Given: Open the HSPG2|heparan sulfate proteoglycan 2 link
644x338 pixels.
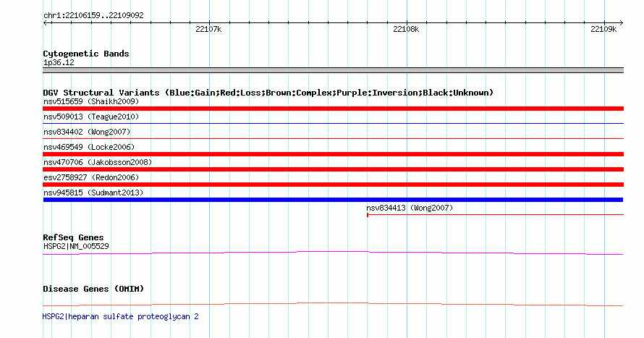Looking at the screenshot, I should [x=120, y=316].
